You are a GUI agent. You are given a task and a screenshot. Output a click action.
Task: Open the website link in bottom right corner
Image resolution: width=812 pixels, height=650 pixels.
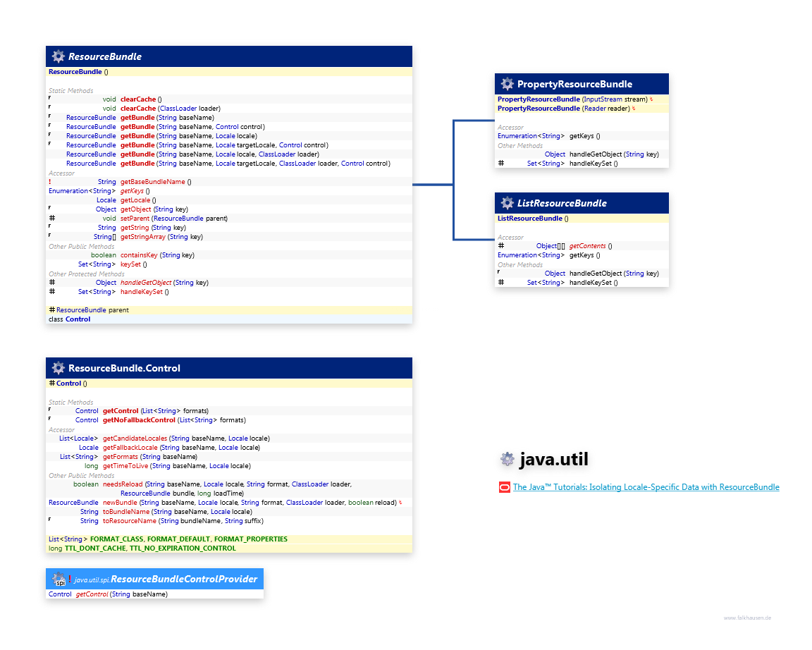click(747, 618)
